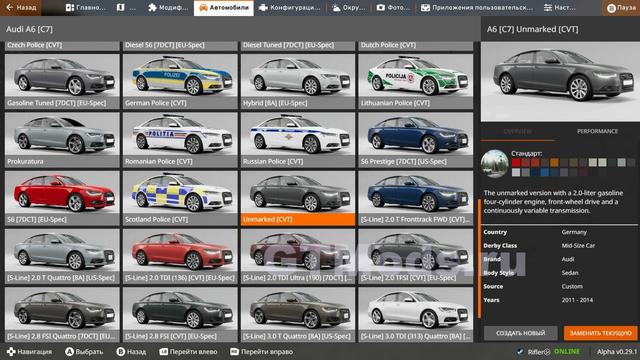Pick the white swatch in second row
The height and width of the screenshot is (360, 640).
tap(516, 173)
